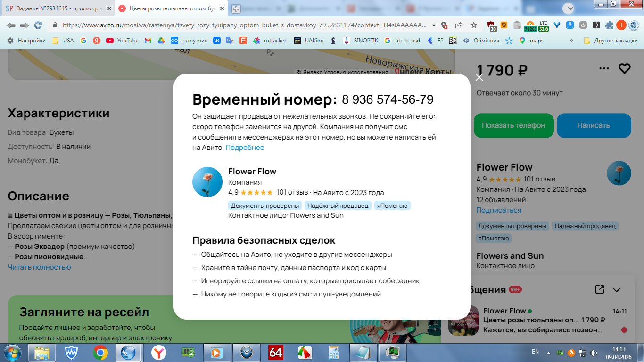The width and height of the screenshot is (644, 362).
Task: Click the LTC price ticker extension
Action: (544, 25)
